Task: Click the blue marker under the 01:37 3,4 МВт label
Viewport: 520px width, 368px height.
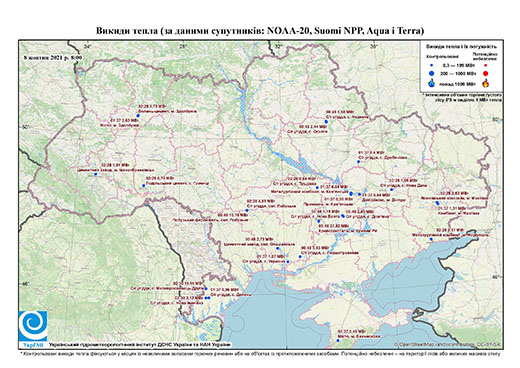Action: [x=359, y=162]
